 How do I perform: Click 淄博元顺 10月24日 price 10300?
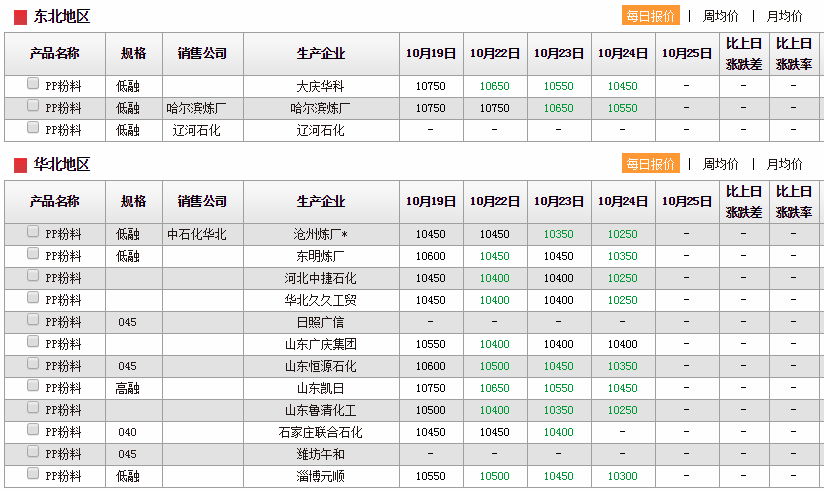tap(623, 476)
